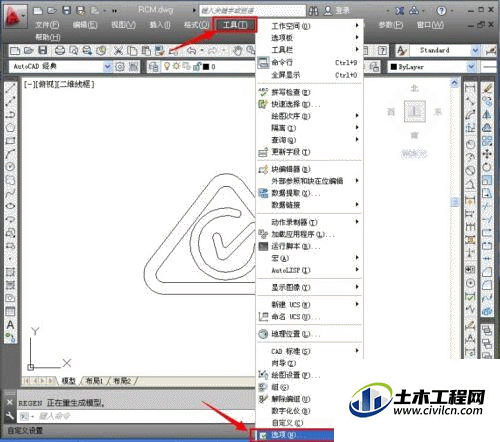
Task: Expand the 工作空间(O) submenu
Action: pos(309,26)
